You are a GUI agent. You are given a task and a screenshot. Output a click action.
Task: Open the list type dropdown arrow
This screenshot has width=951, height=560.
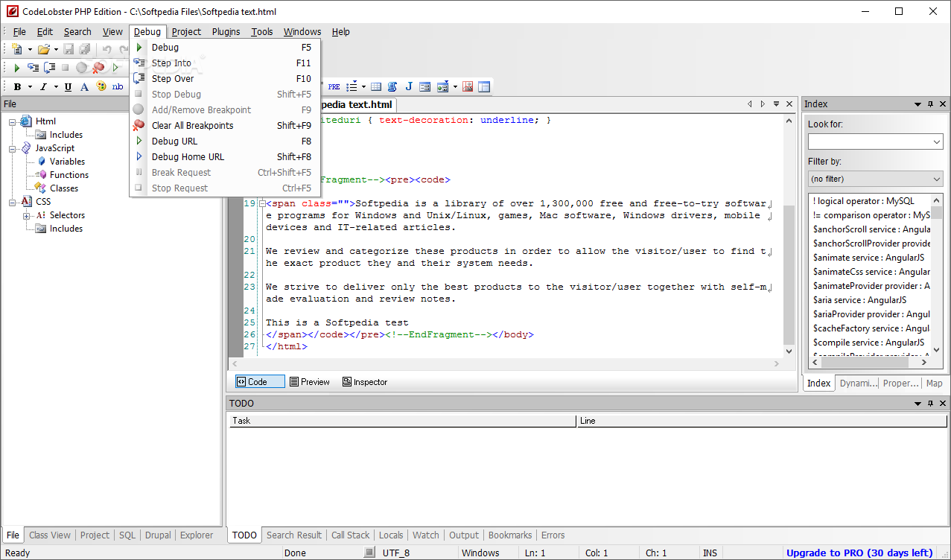point(363,87)
